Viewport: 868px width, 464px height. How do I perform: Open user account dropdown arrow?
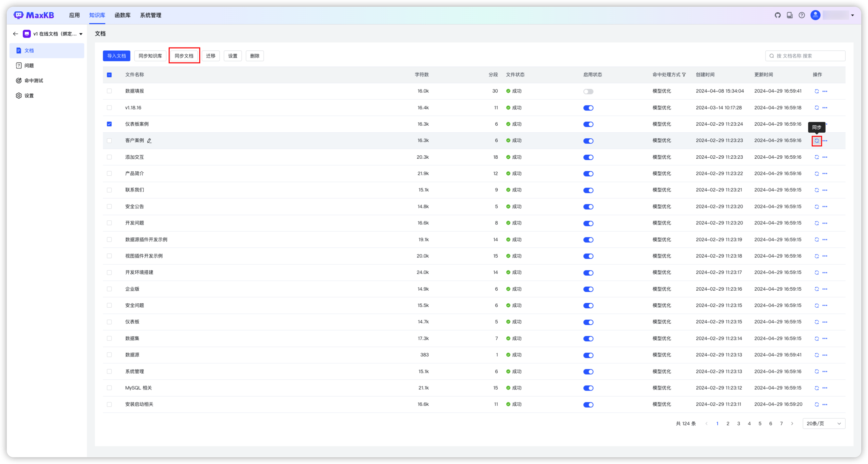pos(852,15)
